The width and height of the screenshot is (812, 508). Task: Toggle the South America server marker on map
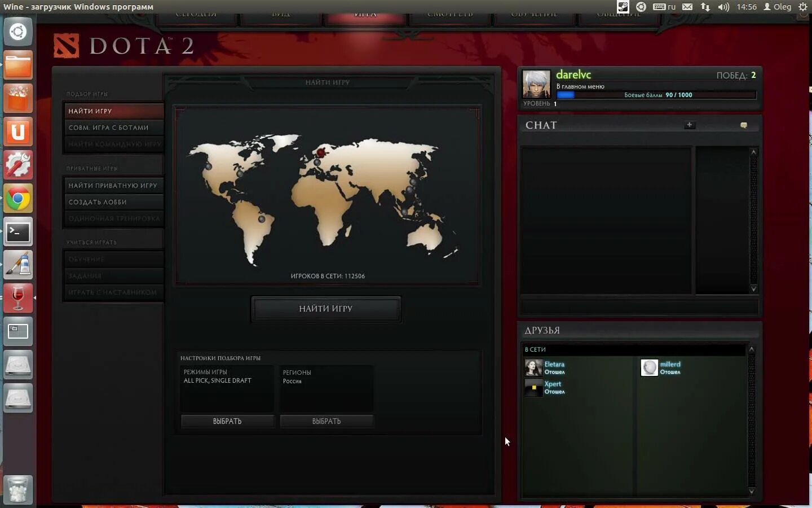pyautogui.click(x=261, y=219)
